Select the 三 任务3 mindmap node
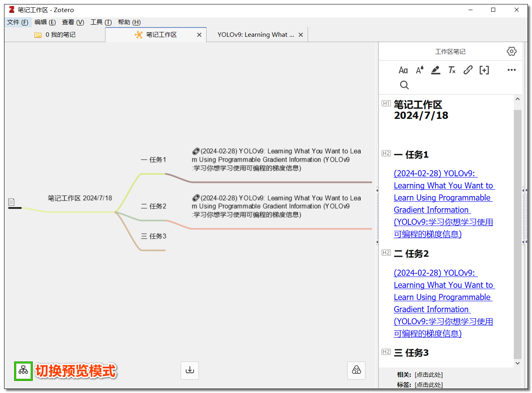 pyautogui.click(x=153, y=236)
